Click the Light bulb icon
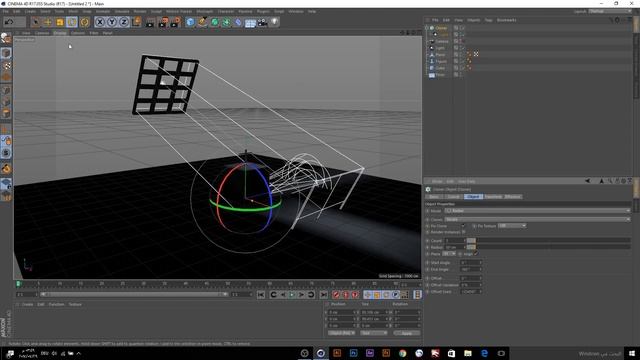The width and height of the screenshot is (640, 360). (275, 22)
